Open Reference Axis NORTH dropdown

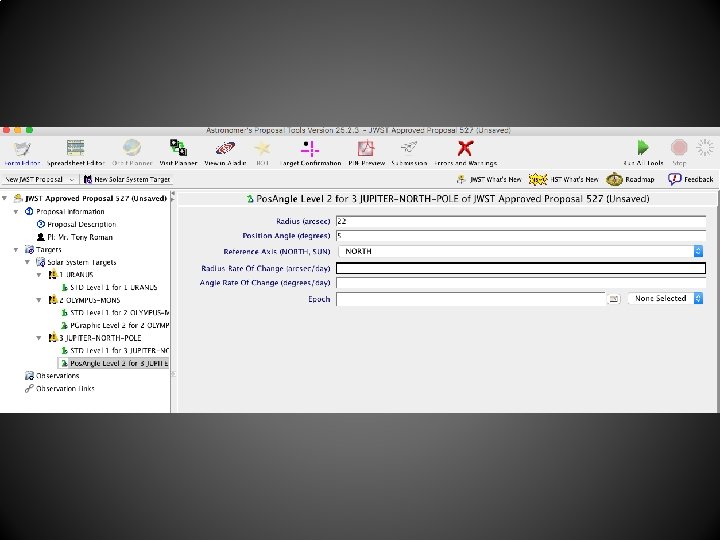click(x=521, y=251)
